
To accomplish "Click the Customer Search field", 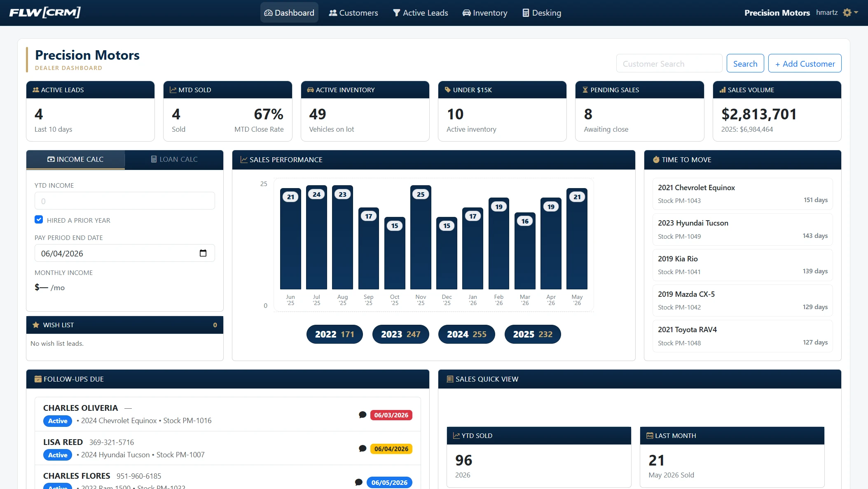I will click(669, 63).
